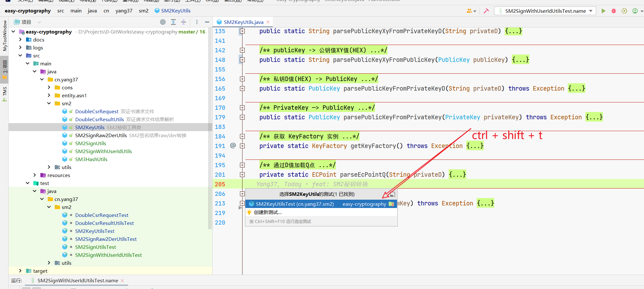Collapse the test folder
The width and height of the screenshot is (644, 289).
[28, 183]
